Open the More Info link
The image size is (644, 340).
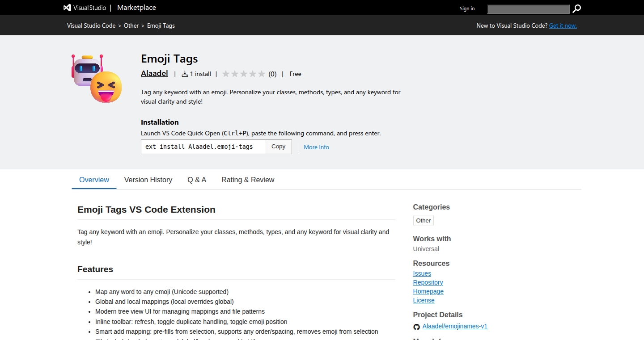coord(317,147)
